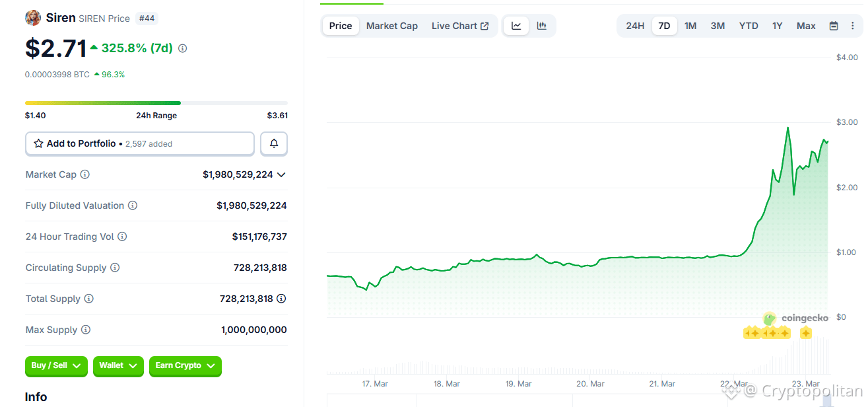Select the line chart view icon
868x407 pixels.
point(516,25)
